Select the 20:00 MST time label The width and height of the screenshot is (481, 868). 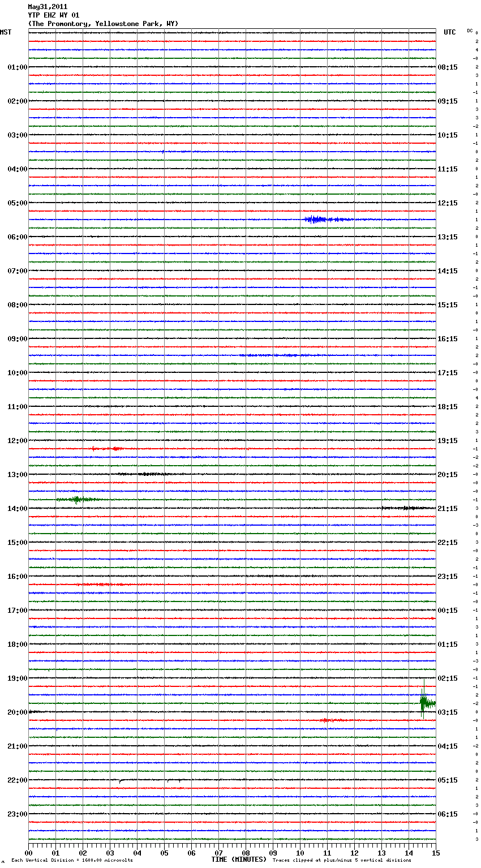[18, 712]
